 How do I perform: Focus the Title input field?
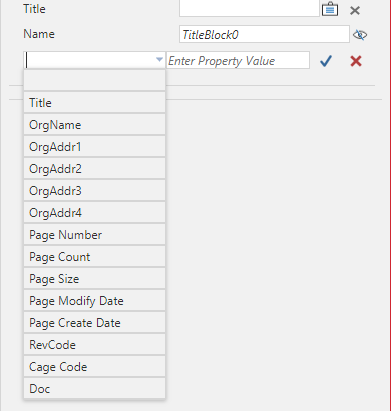pos(249,8)
